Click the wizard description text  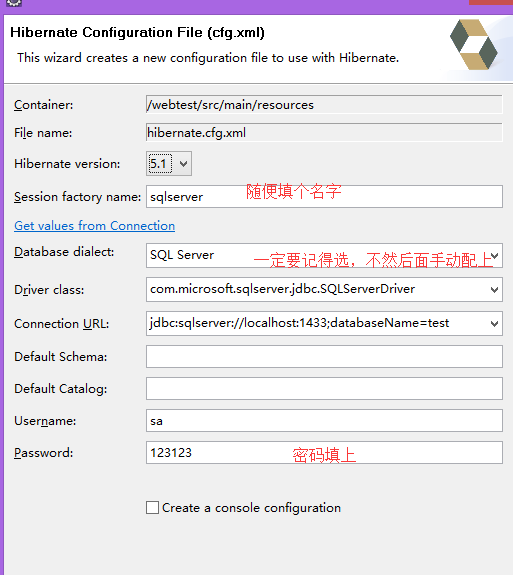[x=208, y=58]
